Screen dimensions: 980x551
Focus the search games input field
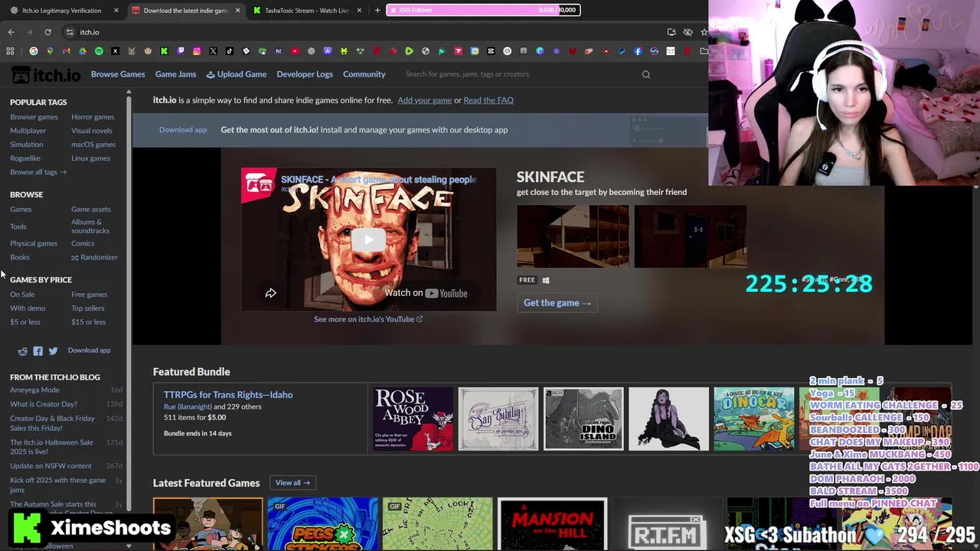[x=521, y=74]
